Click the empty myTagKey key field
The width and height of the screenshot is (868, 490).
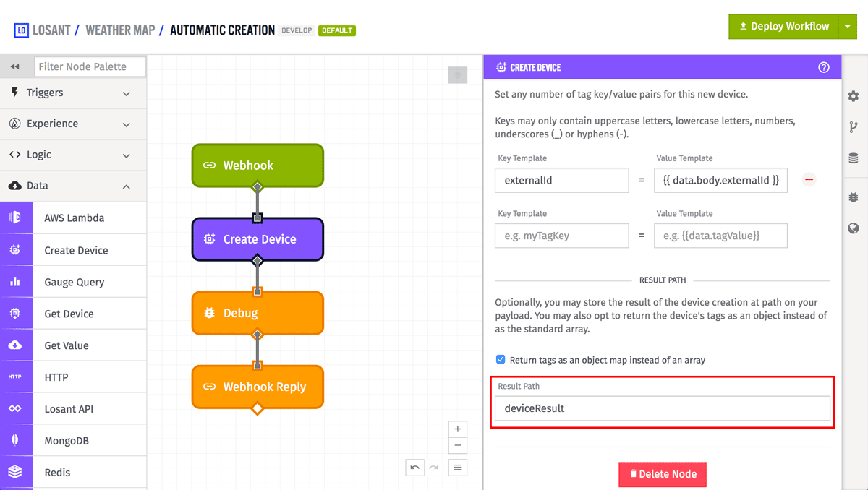click(x=562, y=236)
